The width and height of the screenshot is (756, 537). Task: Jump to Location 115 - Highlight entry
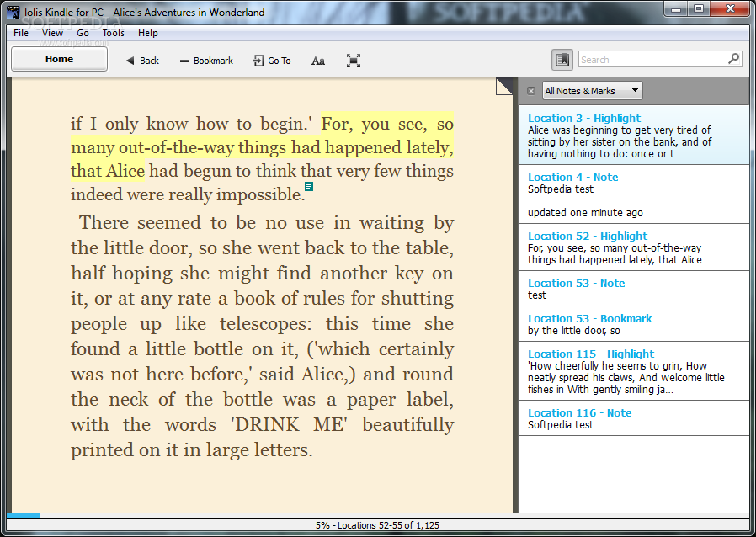tap(590, 354)
